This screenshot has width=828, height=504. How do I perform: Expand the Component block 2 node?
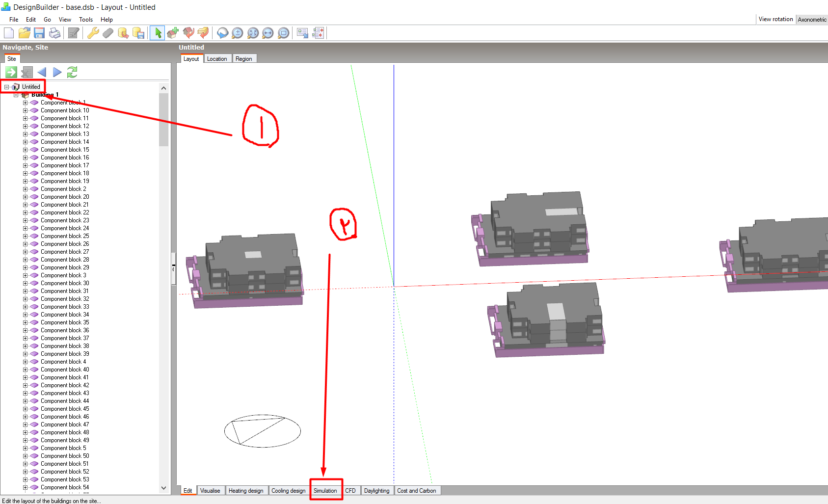[x=26, y=189]
